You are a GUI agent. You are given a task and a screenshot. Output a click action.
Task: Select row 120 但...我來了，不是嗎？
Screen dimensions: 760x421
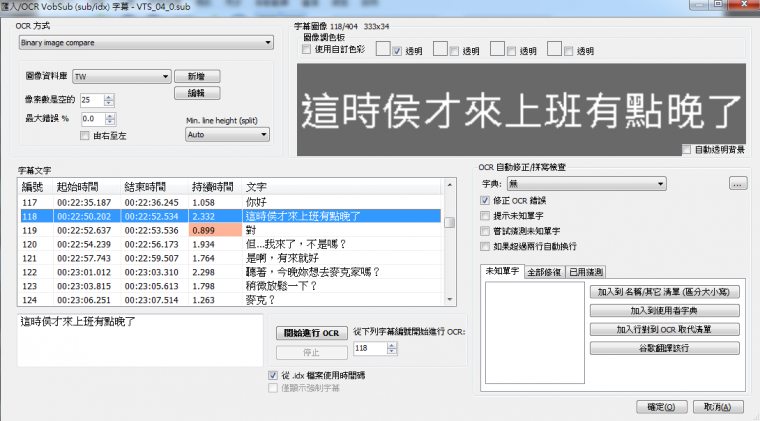[x=231, y=245]
